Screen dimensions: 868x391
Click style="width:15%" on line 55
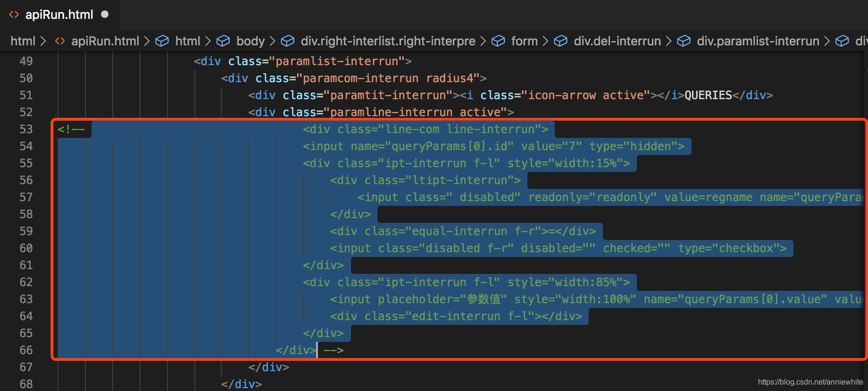565,163
